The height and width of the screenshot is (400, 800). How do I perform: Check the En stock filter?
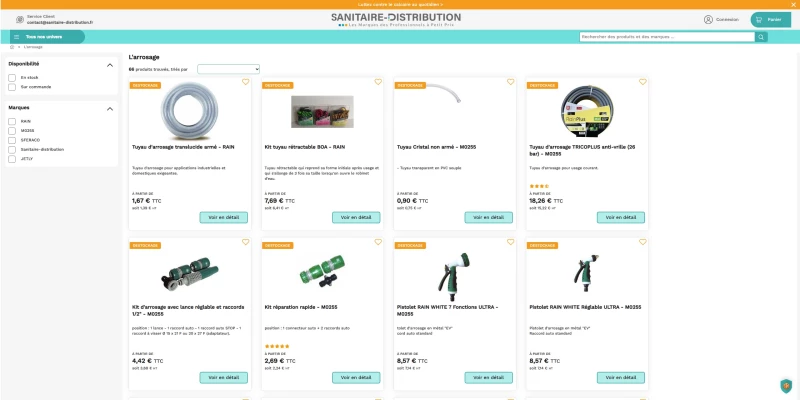coord(12,78)
